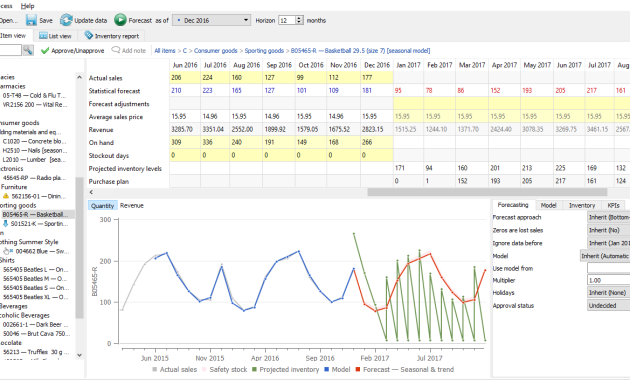This screenshot has height=380, width=630.
Task: Select the H2510 Nails tree item
Action: (35, 150)
